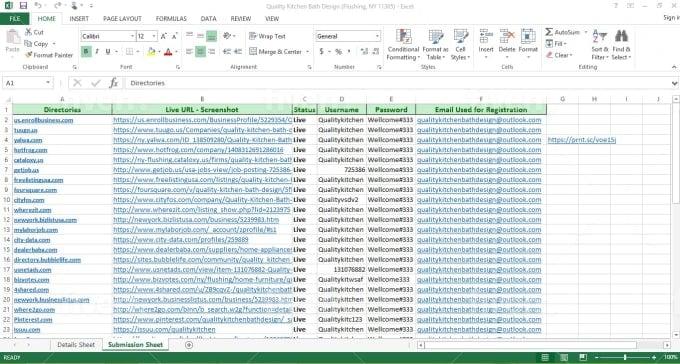
Task: Open the Fill Color bucket swatch
Action: (x=151, y=52)
